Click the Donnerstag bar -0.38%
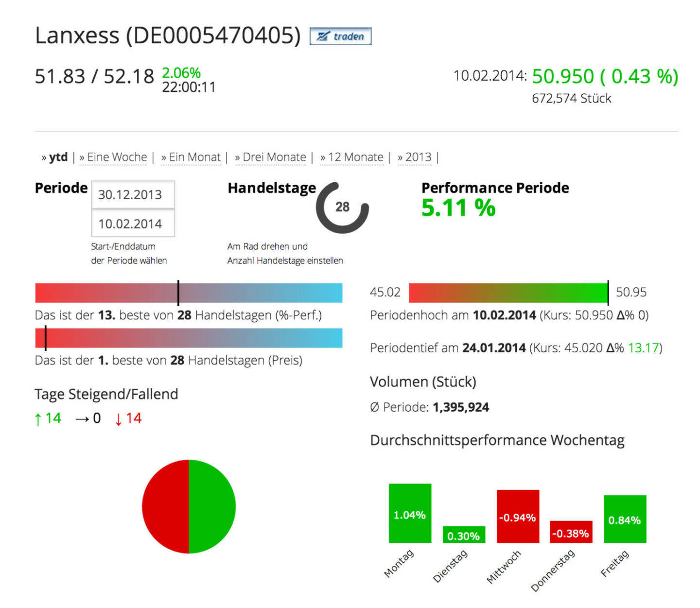700x608 pixels. click(x=571, y=532)
